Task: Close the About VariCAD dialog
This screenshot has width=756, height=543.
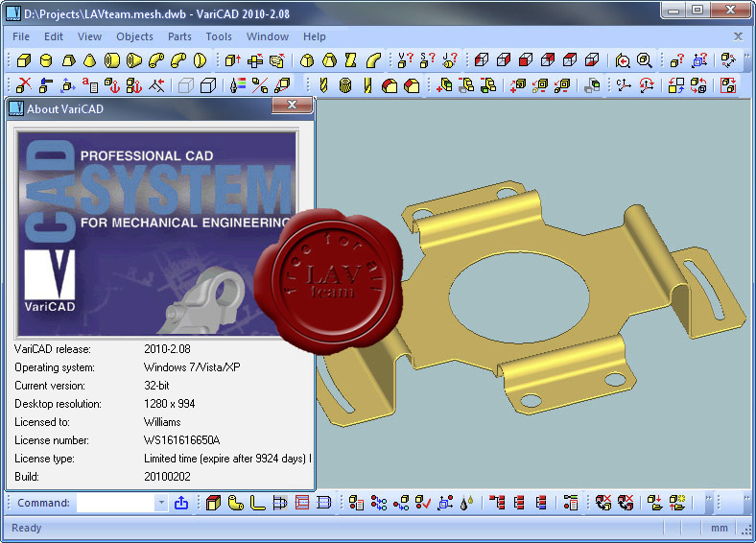Action: coord(293,106)
